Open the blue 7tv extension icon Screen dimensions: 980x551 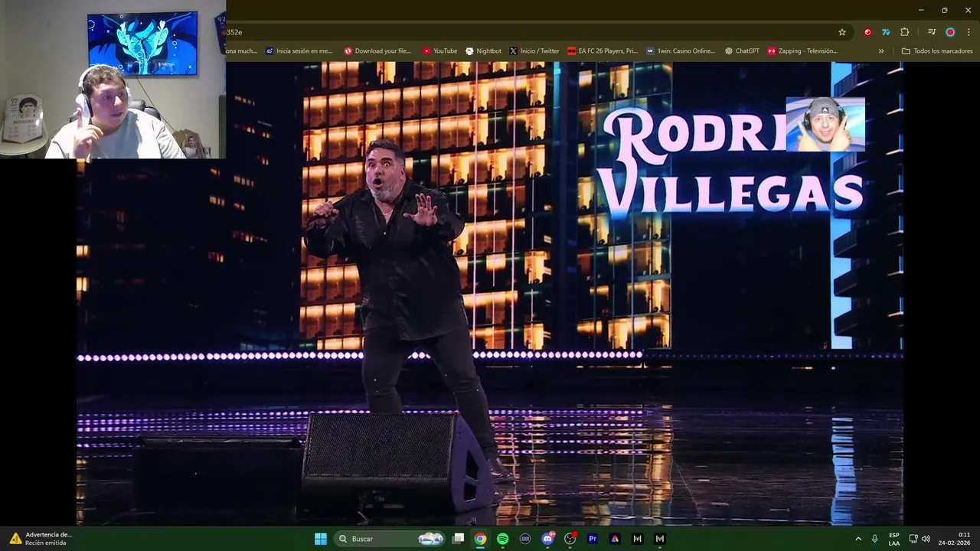(886, 32)
